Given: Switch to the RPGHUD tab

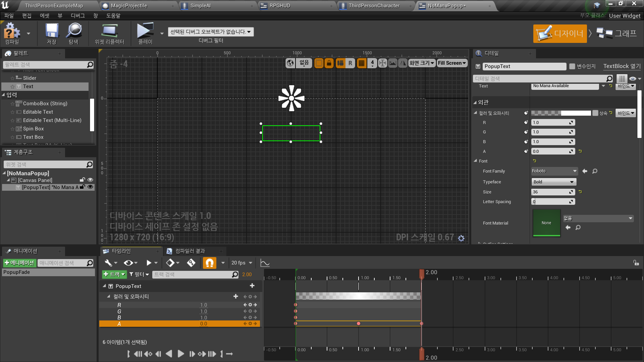Looking at the screenshot, I should pyautogui.click(x=279, y=5).
